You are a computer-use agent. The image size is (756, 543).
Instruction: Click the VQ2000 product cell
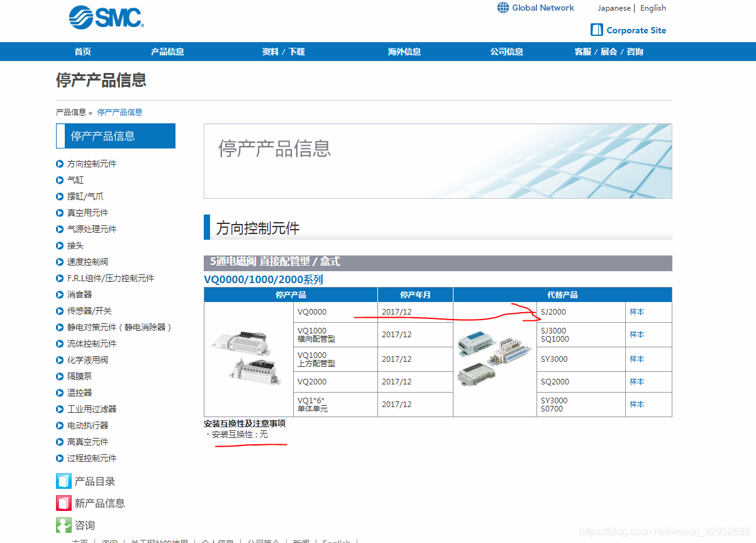(x=335, y=381)
